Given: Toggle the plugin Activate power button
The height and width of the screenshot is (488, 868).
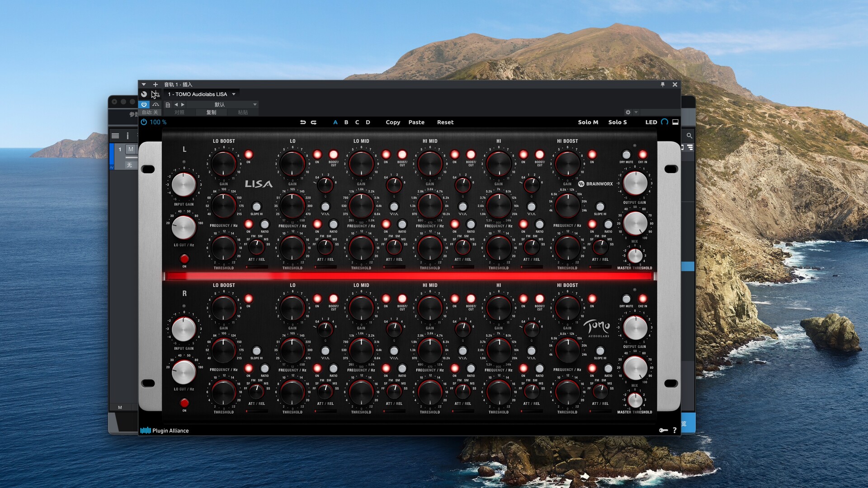Looking at the screenshot, I should [144, 104].
